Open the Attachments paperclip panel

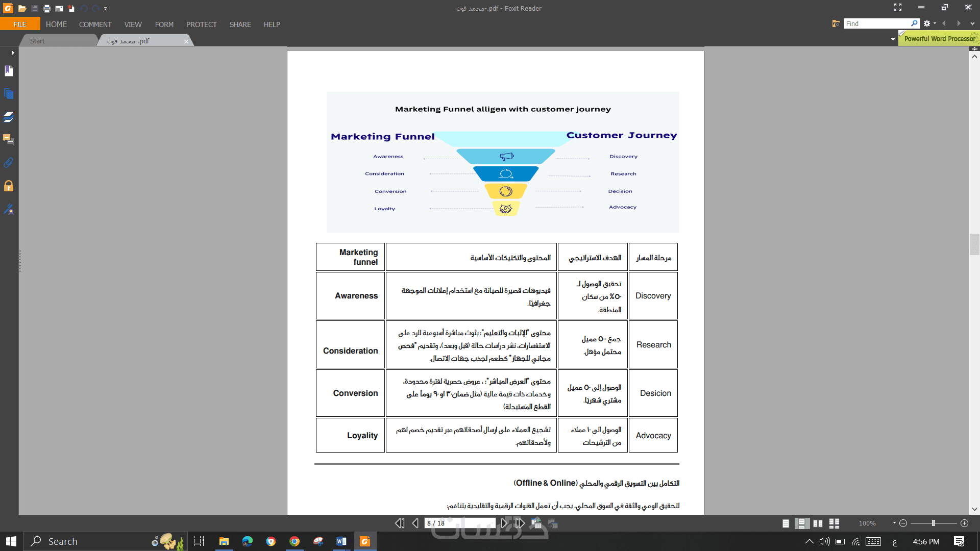pyautogui.click(x=9, y=163)
